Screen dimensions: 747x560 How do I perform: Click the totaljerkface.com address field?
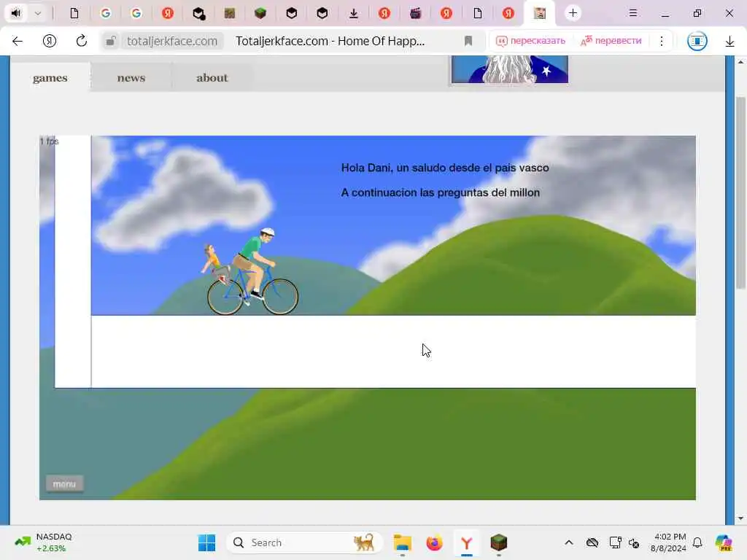coord(172,41)
